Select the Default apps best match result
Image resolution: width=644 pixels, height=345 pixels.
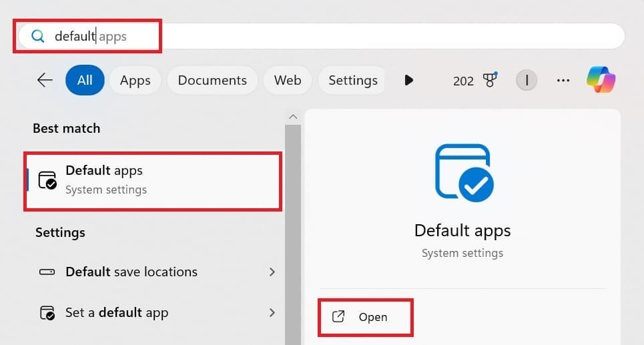point(152,180)
